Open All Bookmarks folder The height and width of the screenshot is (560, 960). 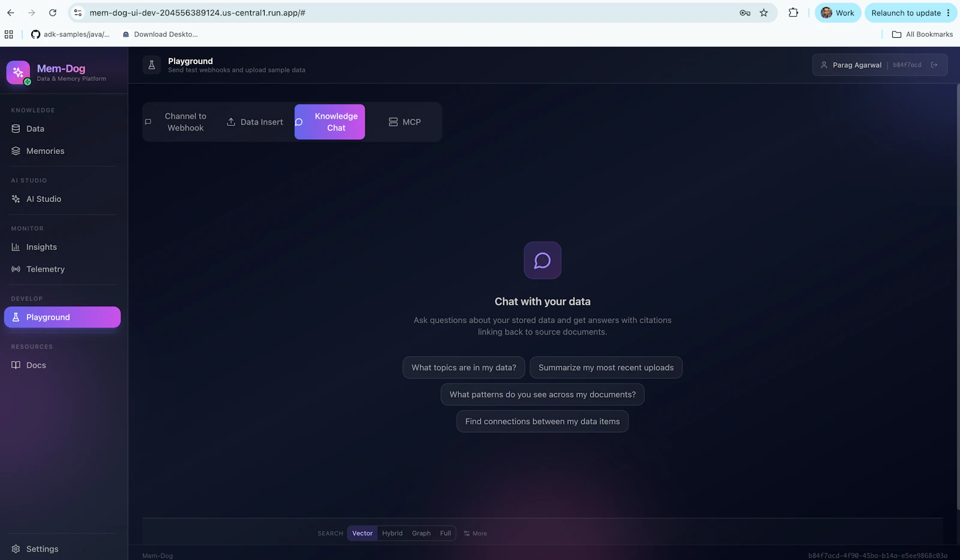tap(922, 34)
